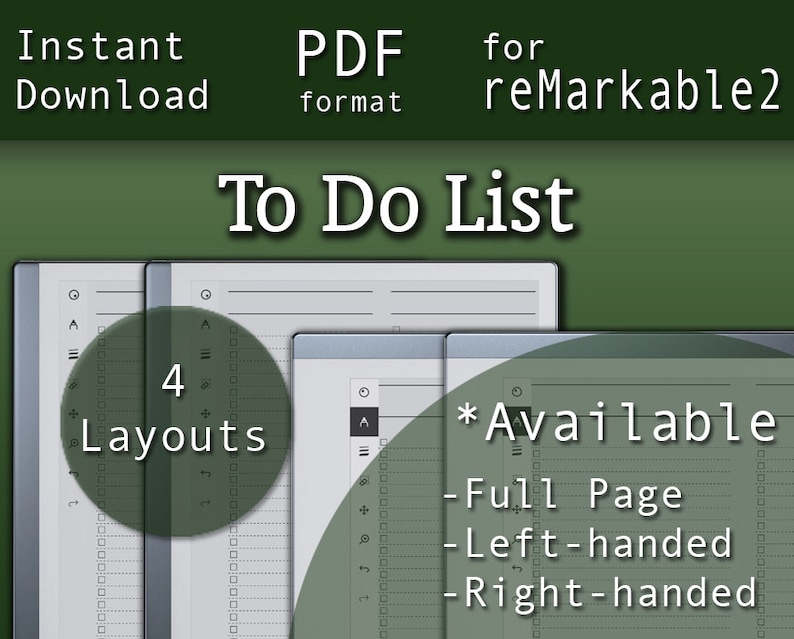The image size is (794, 639).
Task: Click the redo arrow on leftmost tablet
Action: point(73,504)
